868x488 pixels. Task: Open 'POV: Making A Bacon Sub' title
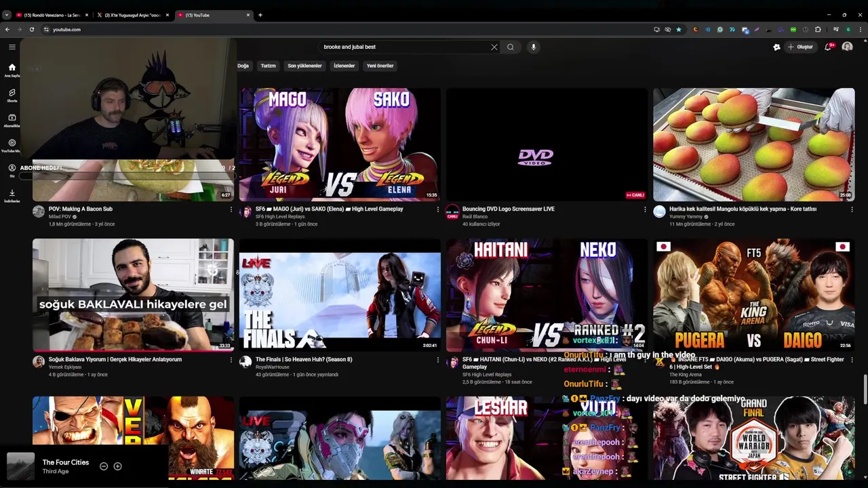(x=81, y=209)
